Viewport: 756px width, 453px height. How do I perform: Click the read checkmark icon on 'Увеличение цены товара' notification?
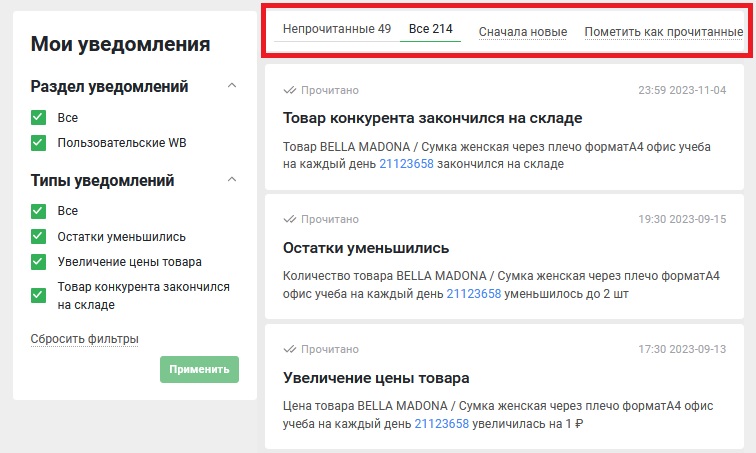coord(290,349)
